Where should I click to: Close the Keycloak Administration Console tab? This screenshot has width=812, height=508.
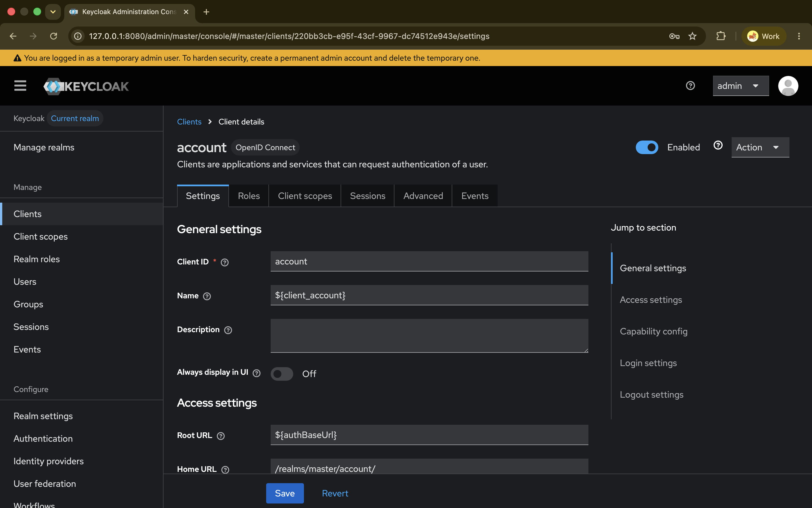click(186, 12)
